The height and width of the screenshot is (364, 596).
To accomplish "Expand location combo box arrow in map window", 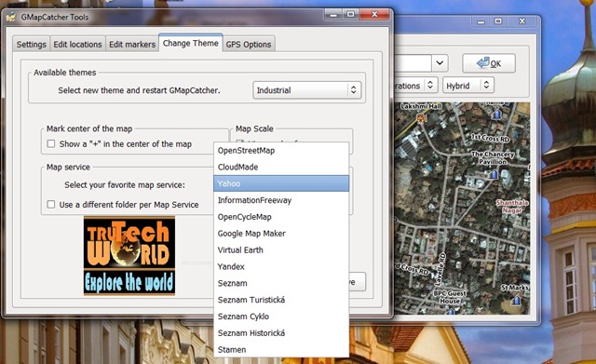I will pyautogui.click(x=440, y=63).
